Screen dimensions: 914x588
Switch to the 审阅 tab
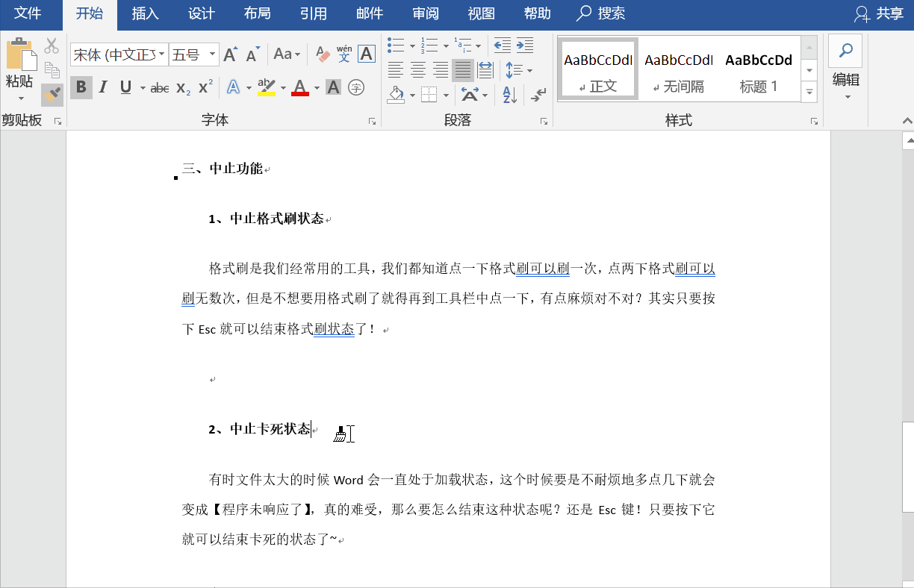[426, 13]
